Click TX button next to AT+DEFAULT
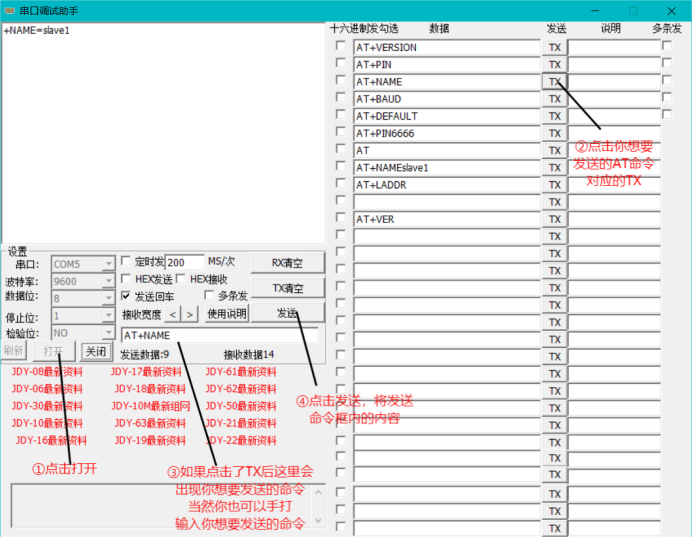692x537 pixels. (555, 116)
